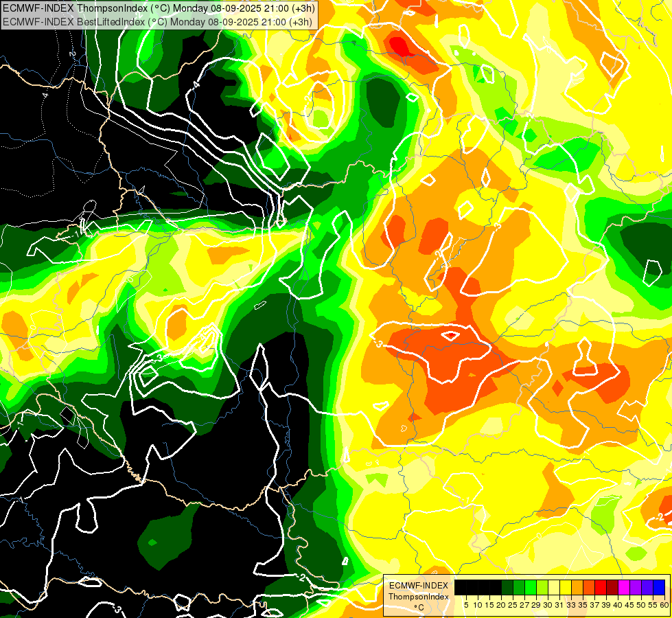672x618 pixels.
Task: Click the legend value label 15
Action: pos(489,605)
